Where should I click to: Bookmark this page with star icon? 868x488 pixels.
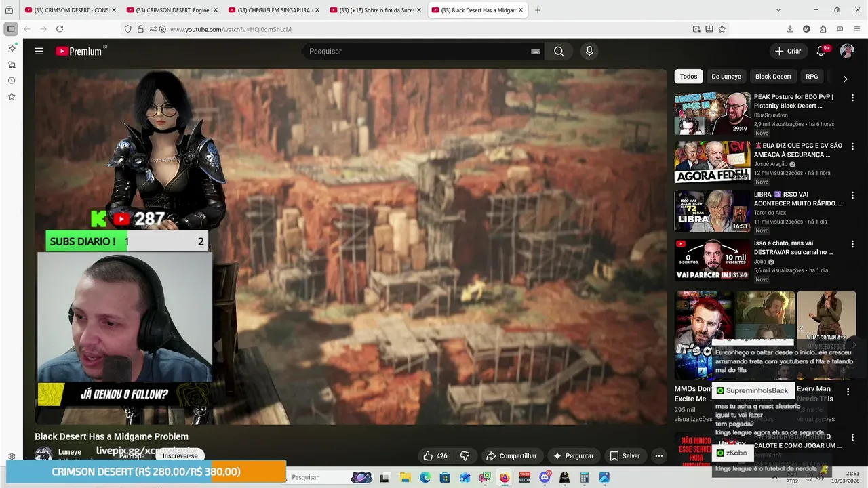pyautogui.click(x=722, y=29)
